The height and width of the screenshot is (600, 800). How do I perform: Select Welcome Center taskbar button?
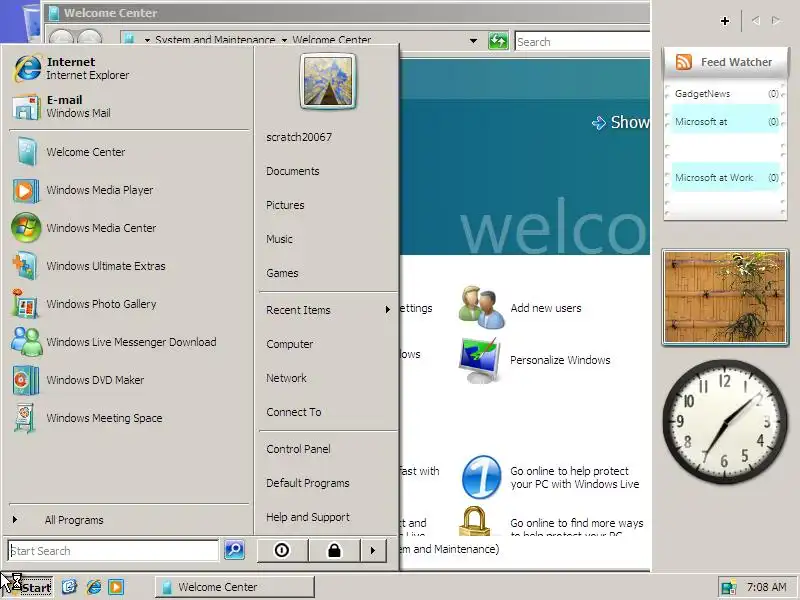[235, 587]
